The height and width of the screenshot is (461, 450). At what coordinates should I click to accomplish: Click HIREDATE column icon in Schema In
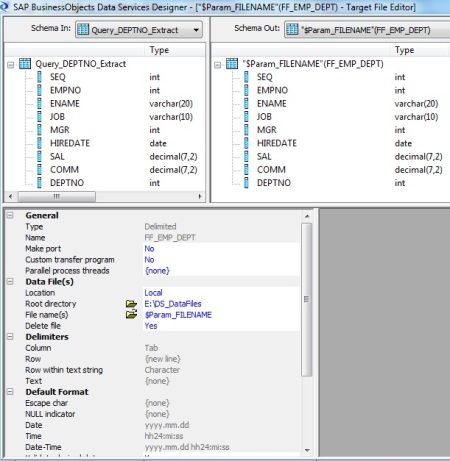pos(39,143)
